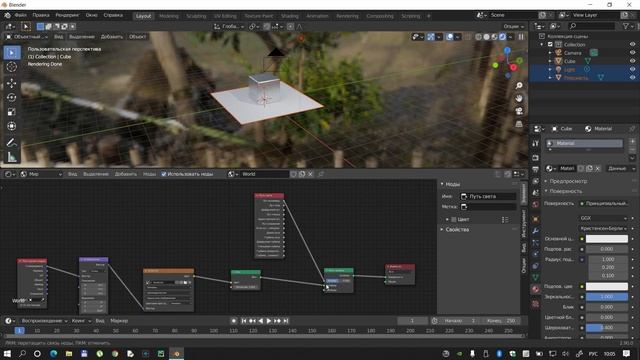The height and width of the screenshot is (360, 640).
Task: Select the Transform tool
Action: pos(12,126)
